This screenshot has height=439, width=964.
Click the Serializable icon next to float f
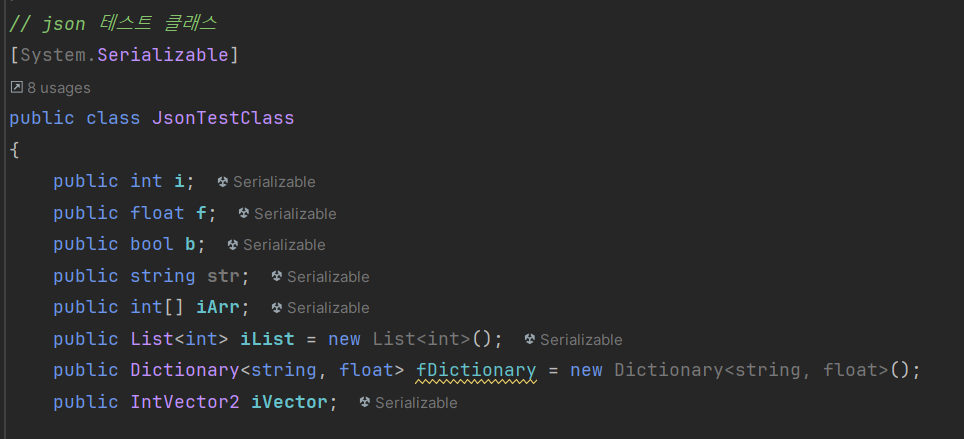click(244, 213)
